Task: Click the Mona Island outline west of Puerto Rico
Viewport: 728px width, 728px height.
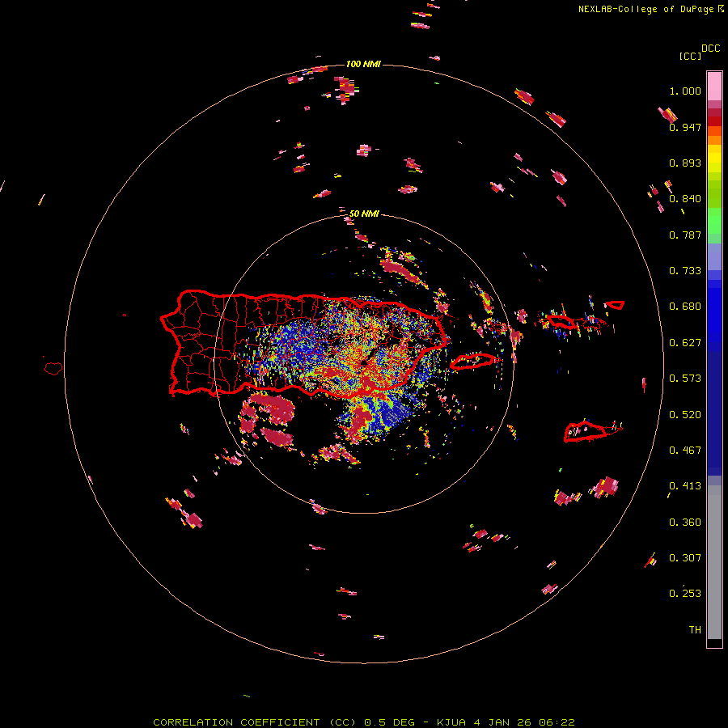Action: [53, 369]
